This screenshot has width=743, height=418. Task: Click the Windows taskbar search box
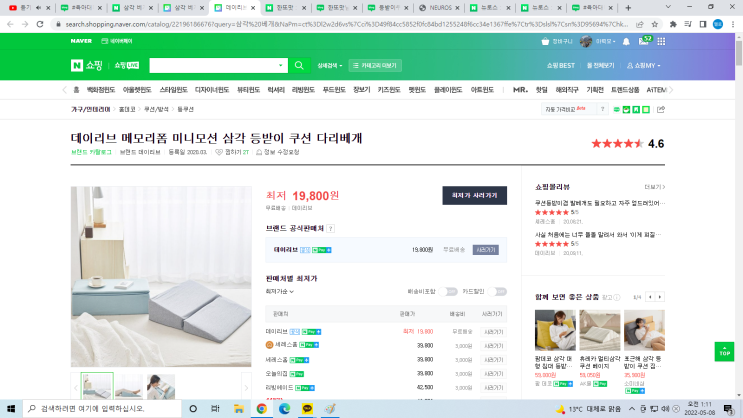tap(102, 409)
